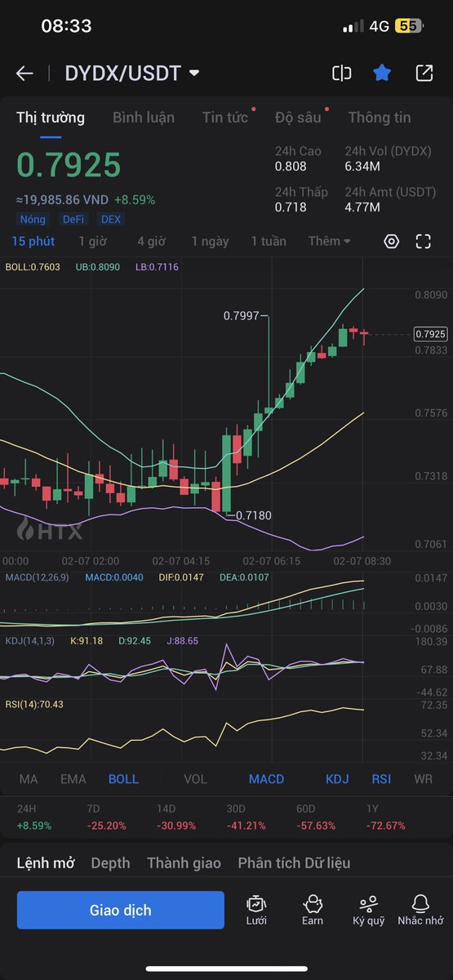453x980 pixels.
Task: Select the Lệnh mở tab
Action: [46, 863]
